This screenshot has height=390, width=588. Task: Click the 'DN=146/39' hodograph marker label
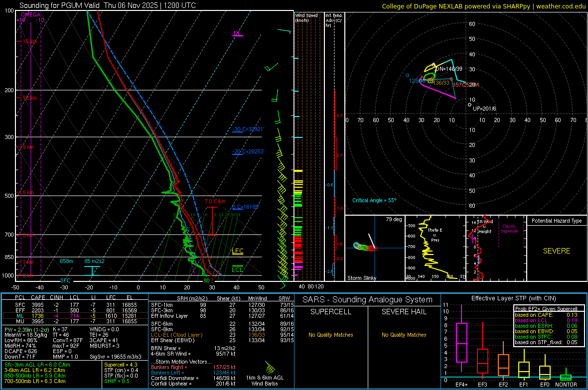[x=448, y=69]
